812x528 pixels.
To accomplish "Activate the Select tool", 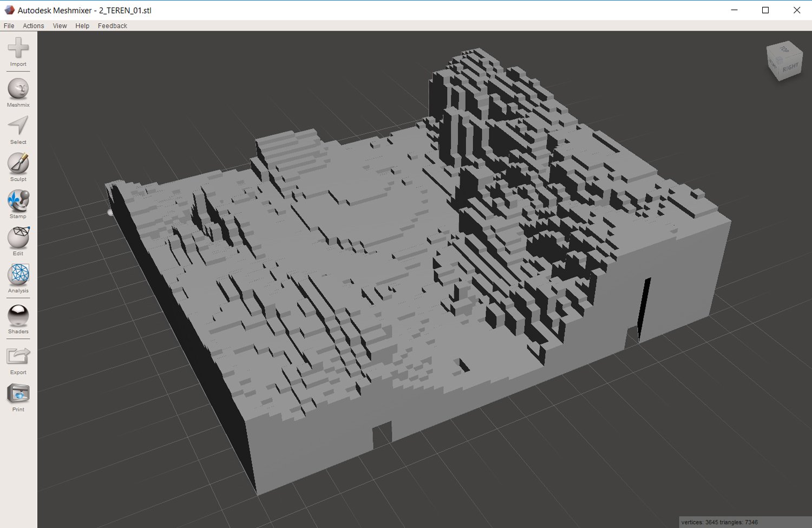I will [18, 130].
